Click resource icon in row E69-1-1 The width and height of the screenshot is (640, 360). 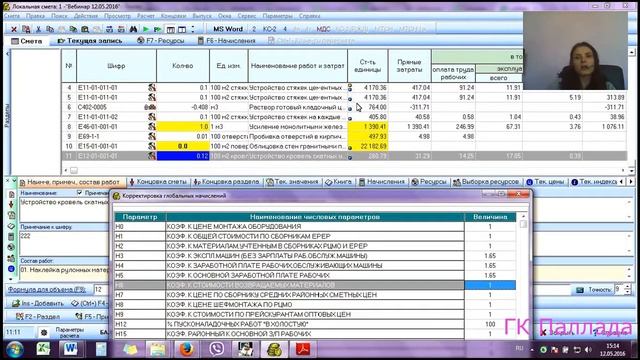(x=152, y=136)
